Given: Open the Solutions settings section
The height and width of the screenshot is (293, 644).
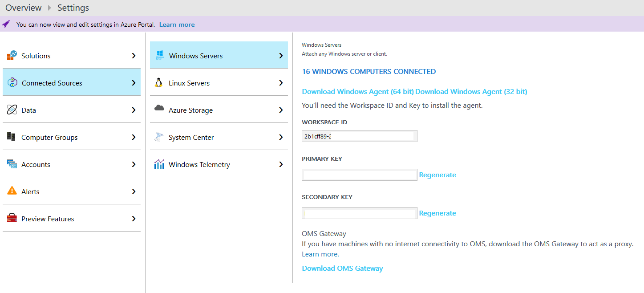Looking at the screenshot, I should coord(72,56).
